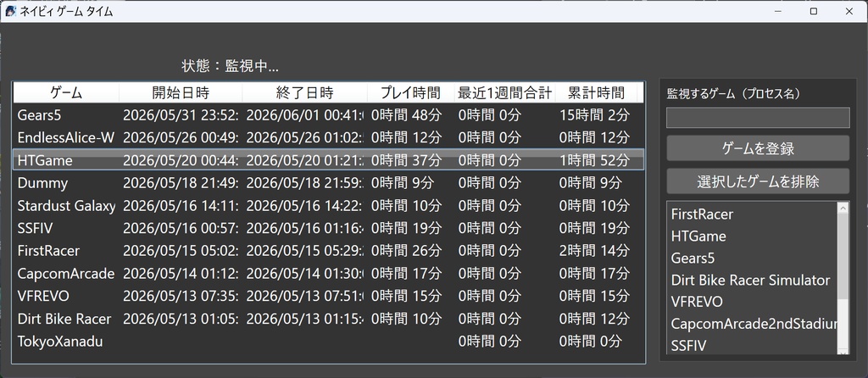
Task: Click start time 2026/05/18 21:49 cell
Action: coord(181,182)
